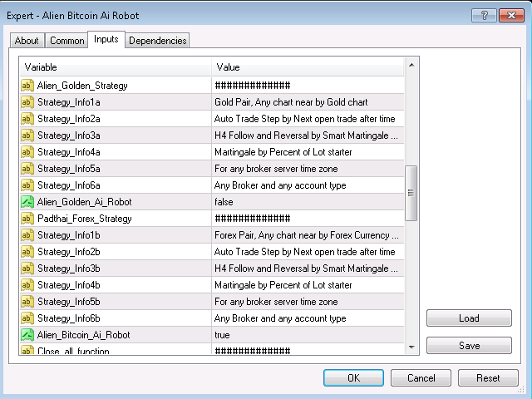Image resolution: width=532 pixels, height=399 pixels.
Task: Reset inputs with the Reset button
Action: tap(488, 378)
